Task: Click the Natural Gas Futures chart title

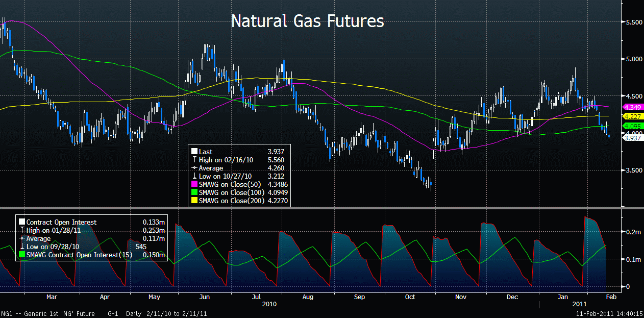Action: [x=307, y=21]
